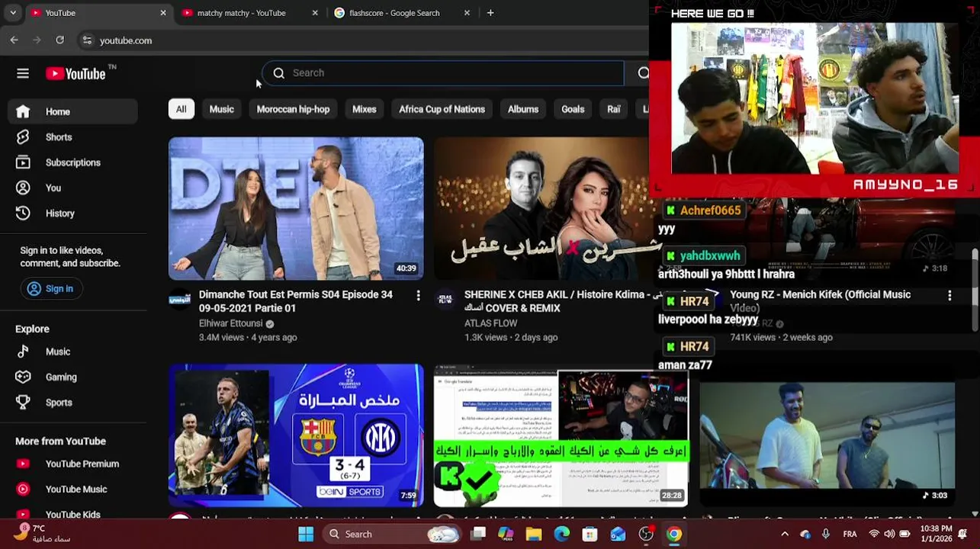Viewport: 980px width, 549px height.
Task: Open Young RZ - Menich Kifek title
Action: [x=820, y=300]
